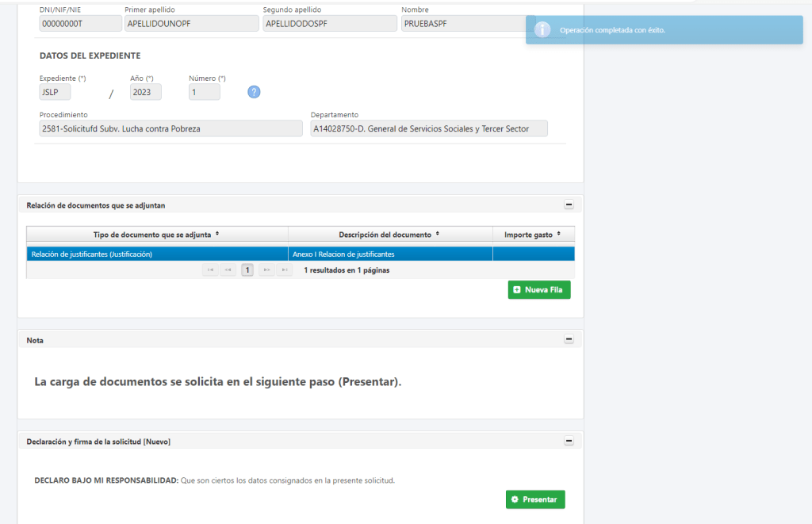Select page 1 in the paginator
This screenshot has height=524, width=812.
click(x=247, y=270)
